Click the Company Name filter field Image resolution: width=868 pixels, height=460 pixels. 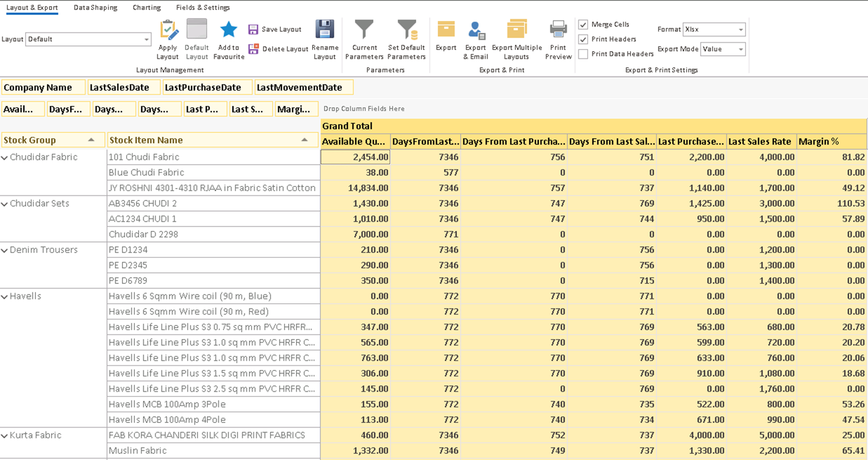click(x=43, y=88)
